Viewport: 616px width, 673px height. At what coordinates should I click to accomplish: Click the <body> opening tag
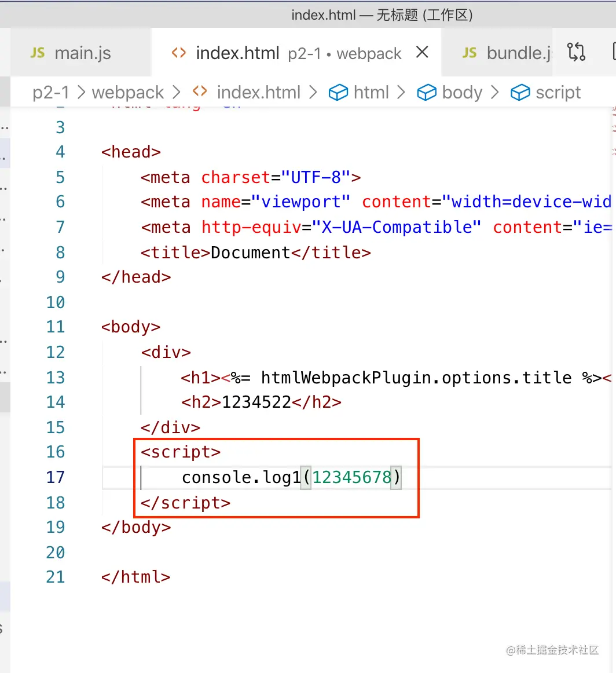pyautogui.click(x=131, y=327)
